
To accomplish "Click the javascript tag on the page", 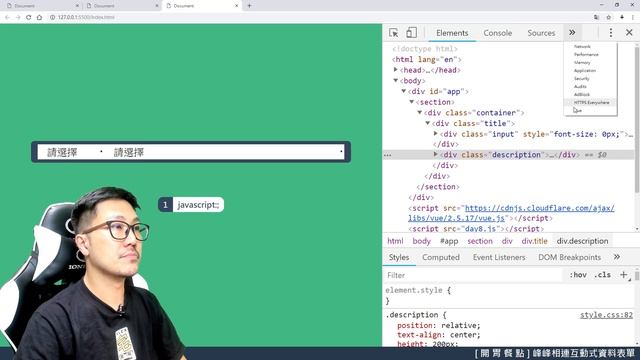I will tap(191, 205).
